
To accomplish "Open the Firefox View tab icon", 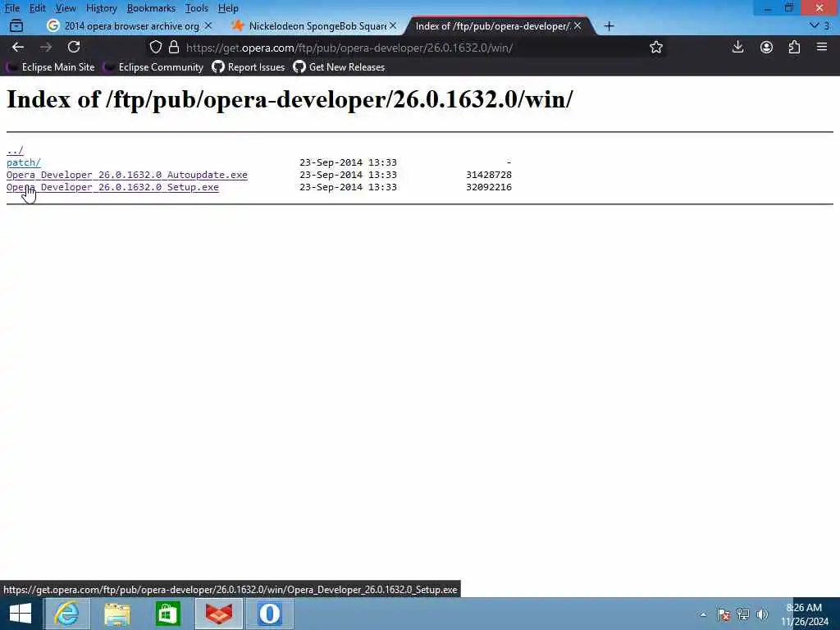I will (x=16, y=25).
